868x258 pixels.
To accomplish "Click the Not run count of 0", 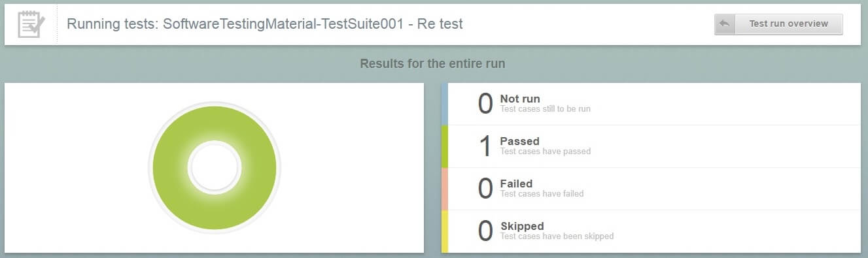I will point(485,104).
